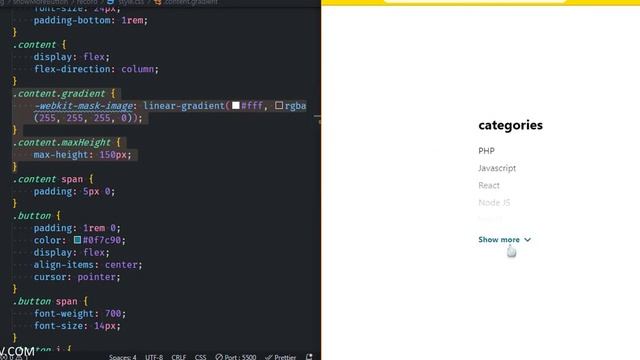The image size is (640, 360).
Task: Click flex-direction: column line
Action: 96,69
